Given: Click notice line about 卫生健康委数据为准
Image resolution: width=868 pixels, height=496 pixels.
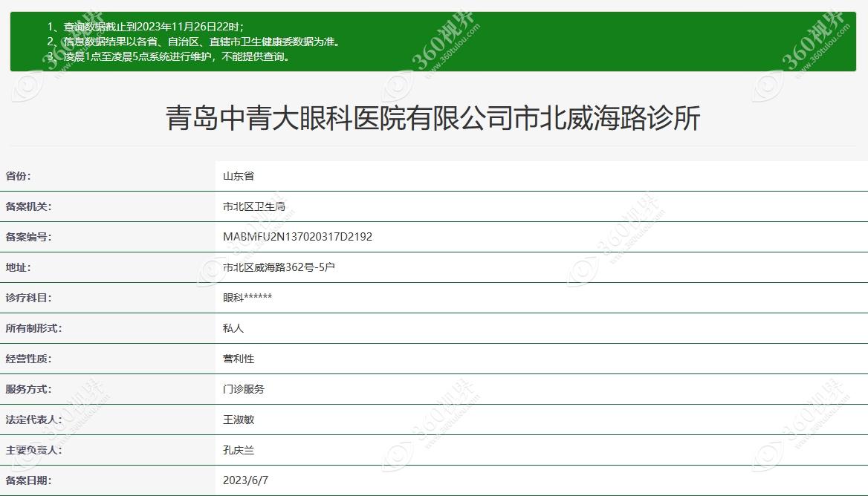Looking at the screenshot, I should (x=194, y=42).
